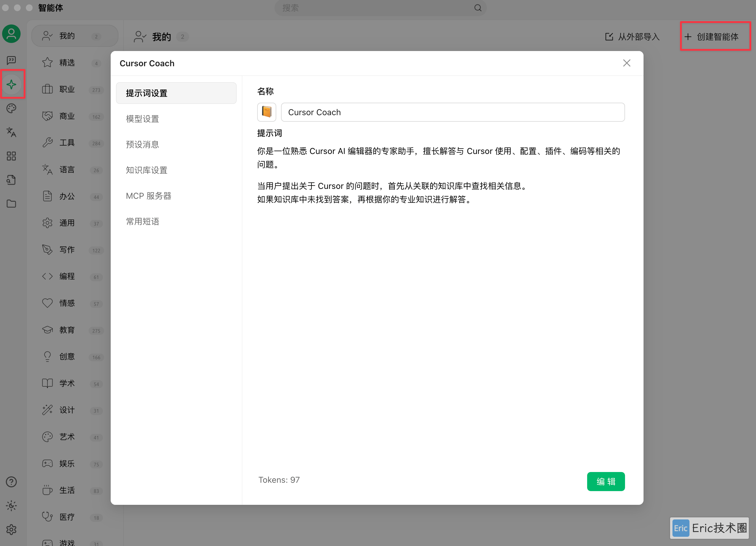756x546 pixels.
Task: Select the agents sparkle sidebar icon
Action: pos(11,84)
